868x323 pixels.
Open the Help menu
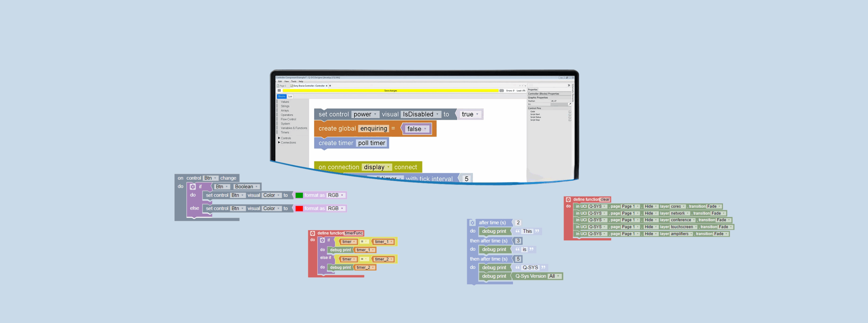pyautogui.click(x=301, y=81)
